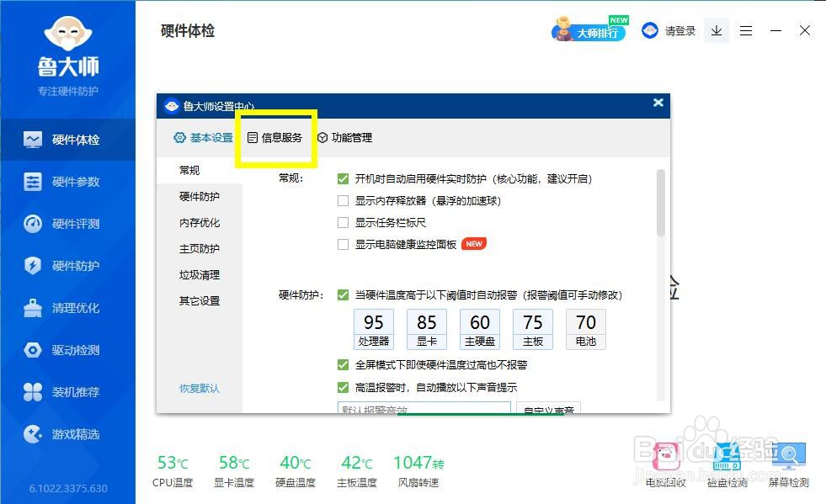Select 垃圾清理 settings category
Screen dimensions: 826x504
199,275
